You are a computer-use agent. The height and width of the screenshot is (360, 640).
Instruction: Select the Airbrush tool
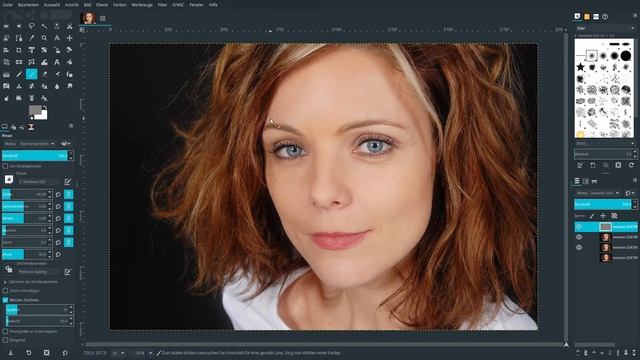click(x=57, y=74)
